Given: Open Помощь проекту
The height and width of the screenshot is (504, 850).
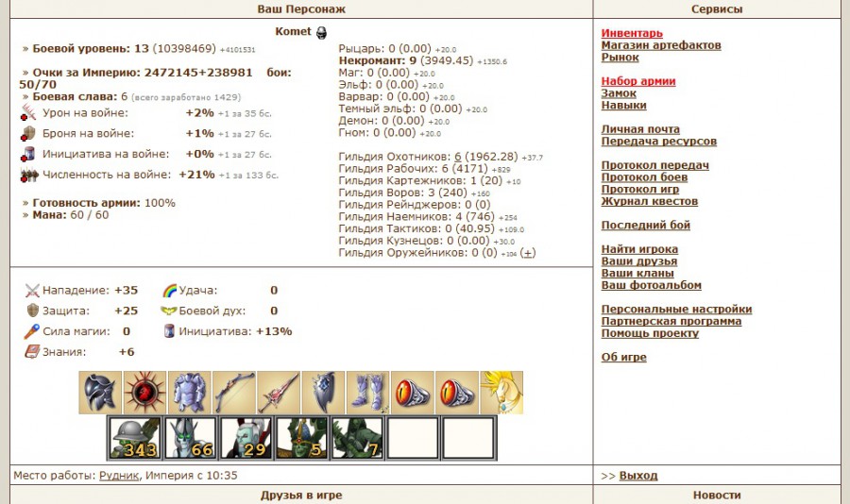Looking at the screenshot, I should (650, 333).
